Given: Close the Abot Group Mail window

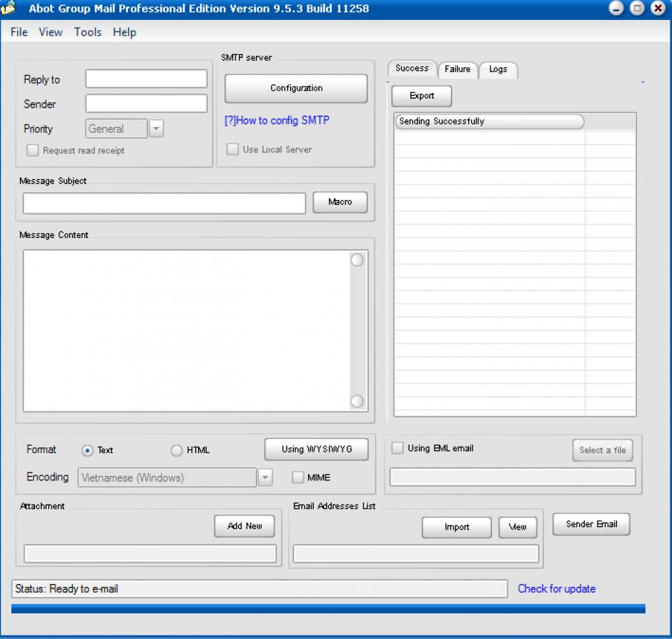Looking at the screenshot, I should pyautogui.click(x=658, y=8).
